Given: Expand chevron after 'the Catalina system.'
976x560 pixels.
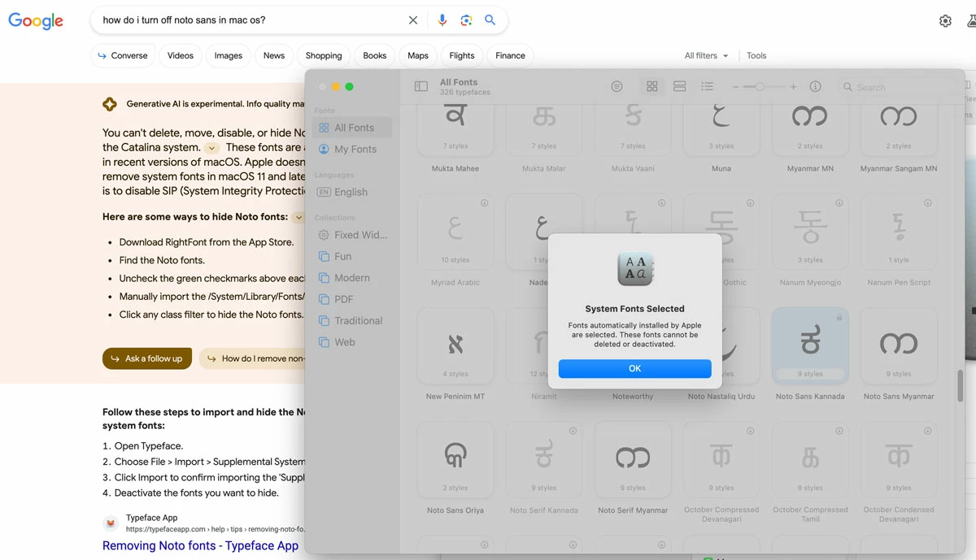Looking at the screenshot, I should [x=211, y=148].
